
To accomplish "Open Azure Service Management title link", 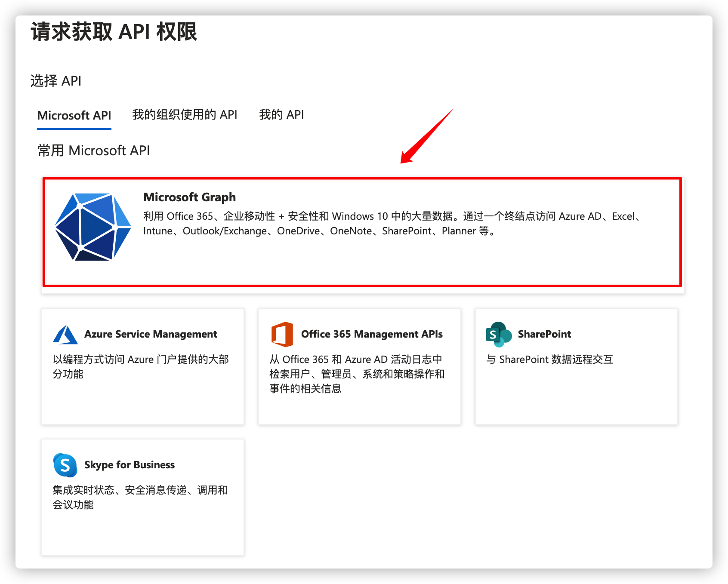I will click(x=151, y=334).
